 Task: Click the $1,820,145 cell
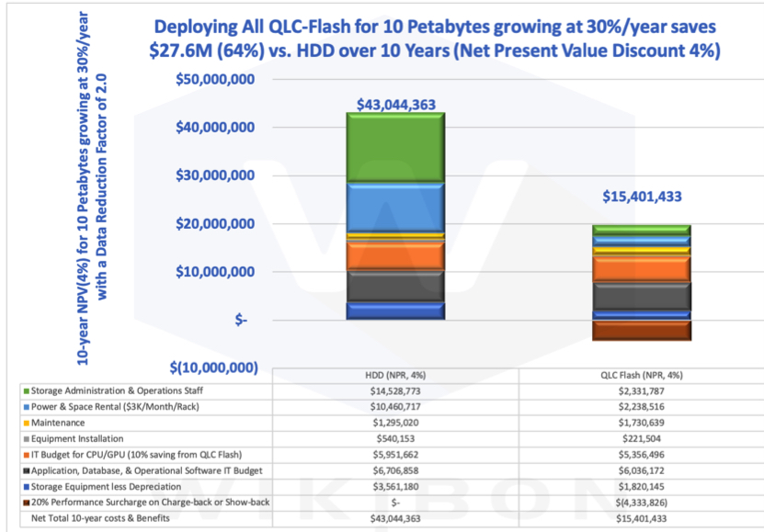pyautogui.click(x=642, y=487)
